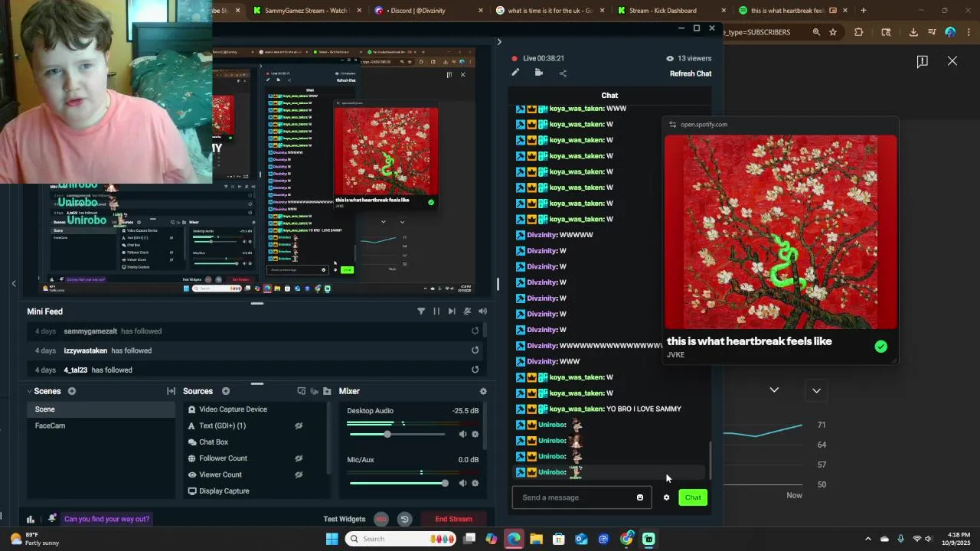Viewport: 980px width, 551px height.
Task: Click the End Stream button
Action: tap(454, 519)
